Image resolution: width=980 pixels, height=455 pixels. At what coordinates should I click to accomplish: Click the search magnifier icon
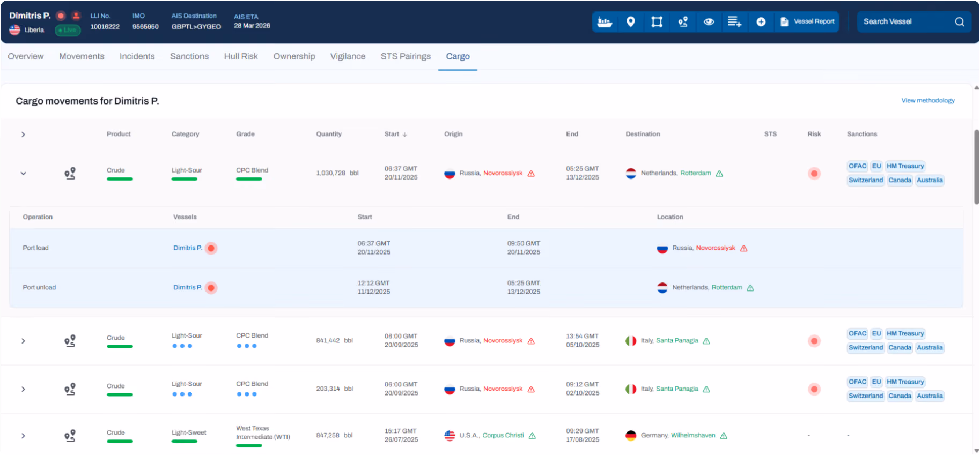[960, 22]
